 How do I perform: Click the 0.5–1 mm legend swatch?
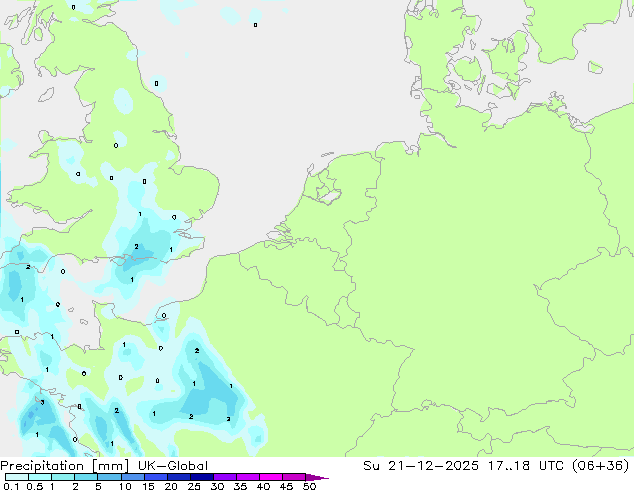tap(40, 477)
